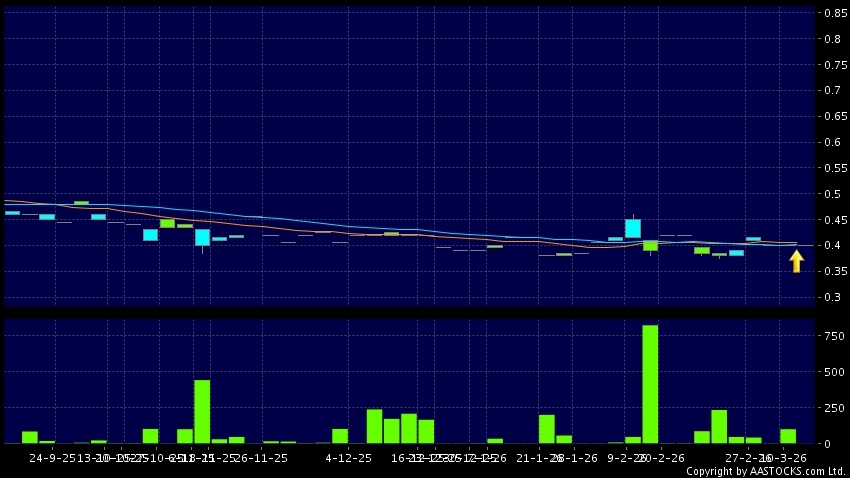This screenshot has width=850, height=478.
Task: Click the large cyan candlestick near 9-2-26
Action: (632, 228)
